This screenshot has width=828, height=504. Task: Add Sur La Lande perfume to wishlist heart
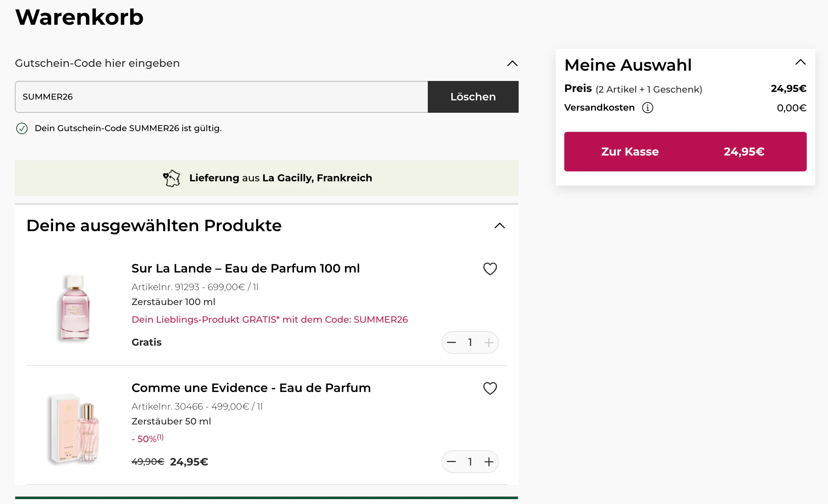pyautogui.click(x=490, y=269)
